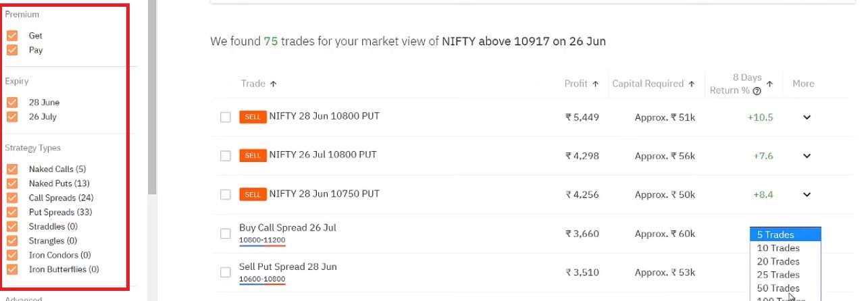Click the sidebar vertical scrollbar
Image resolution: width=868 pixels, height=301 pixels.
click(152, 101)
